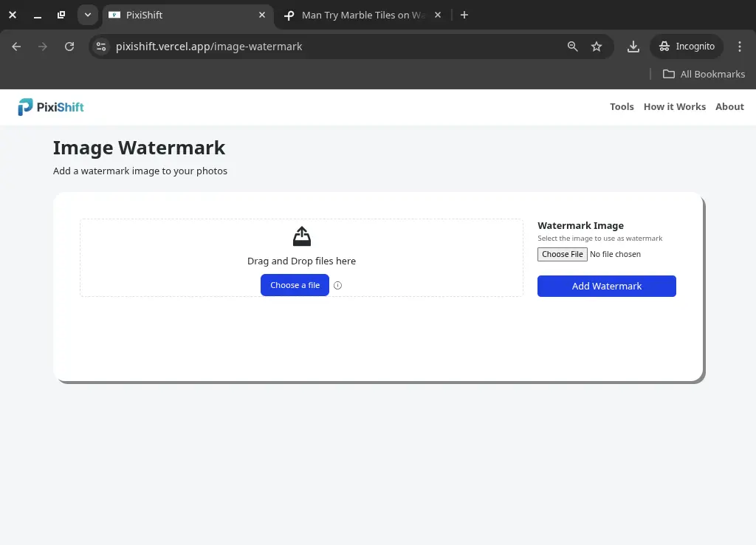Image resolution: width=756 pixels, height=545 pixels.
Task: Click the Incognito indicator
Action: (687, 47)
